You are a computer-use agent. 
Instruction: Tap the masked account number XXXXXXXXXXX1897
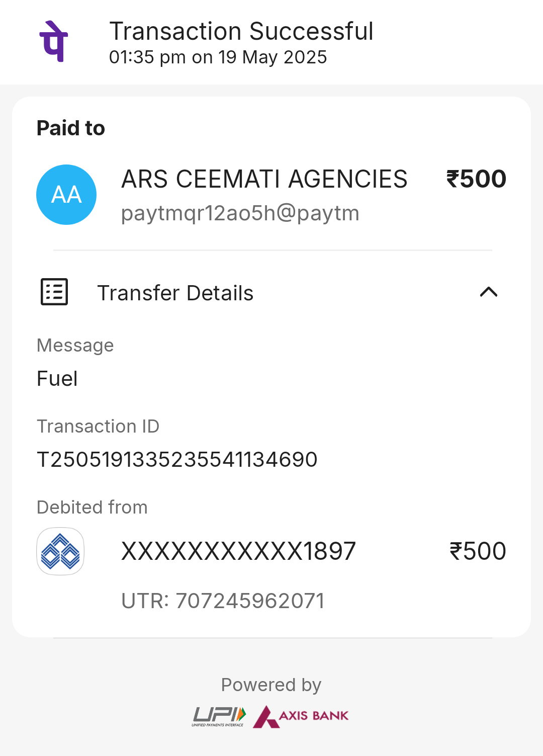pos(238,551)
